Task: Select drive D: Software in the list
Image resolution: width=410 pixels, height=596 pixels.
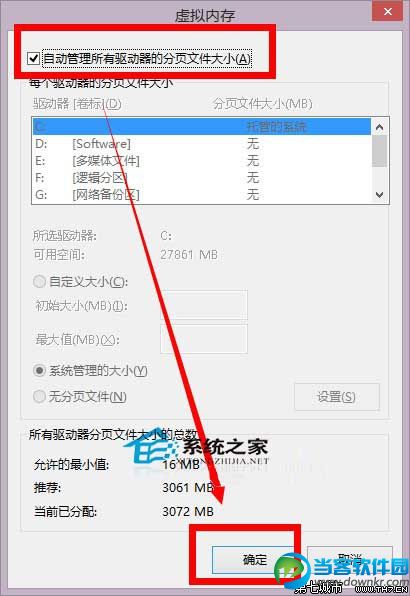Action: [x=201, y=144]
